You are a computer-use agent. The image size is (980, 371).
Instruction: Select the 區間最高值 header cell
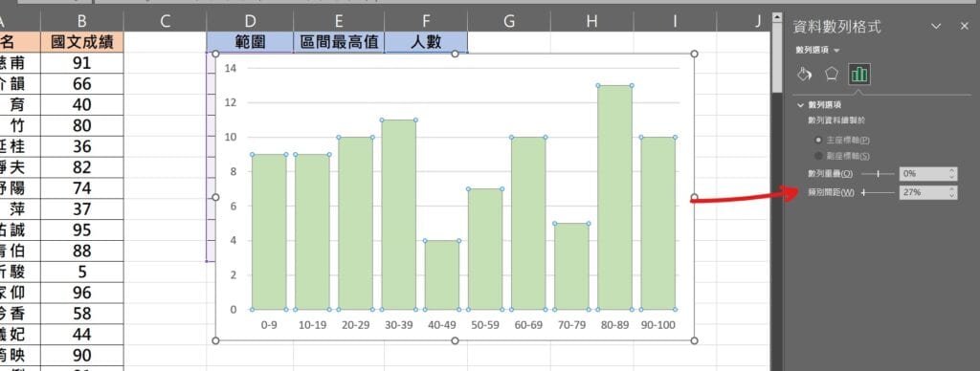coord(339,42)
